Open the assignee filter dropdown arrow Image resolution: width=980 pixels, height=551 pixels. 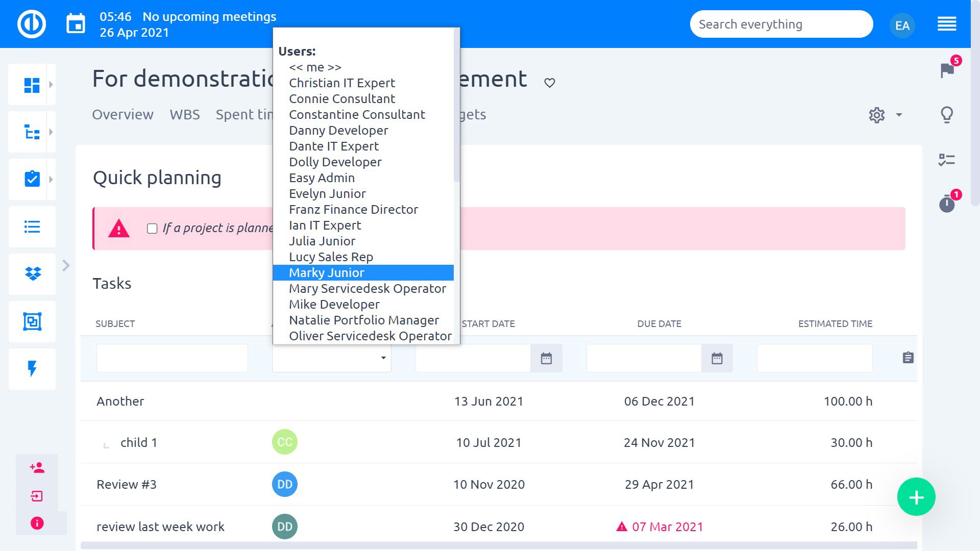tap(382, 358)
